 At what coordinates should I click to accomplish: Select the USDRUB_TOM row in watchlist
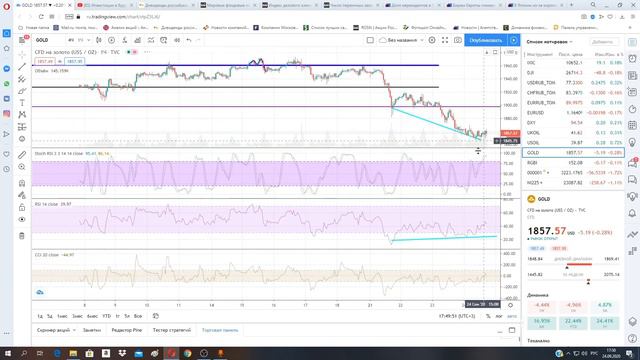tap(573, 82)
